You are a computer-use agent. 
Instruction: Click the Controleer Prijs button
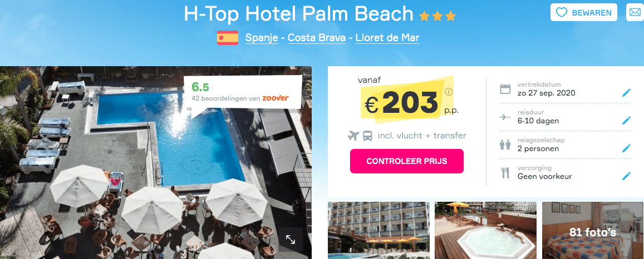point(407,161)
